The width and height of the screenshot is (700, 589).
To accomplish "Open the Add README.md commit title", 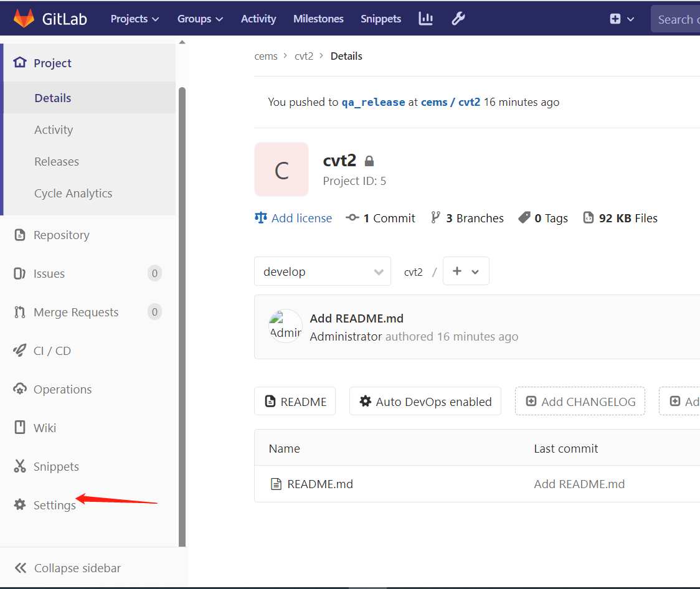I will coord(356,318).
